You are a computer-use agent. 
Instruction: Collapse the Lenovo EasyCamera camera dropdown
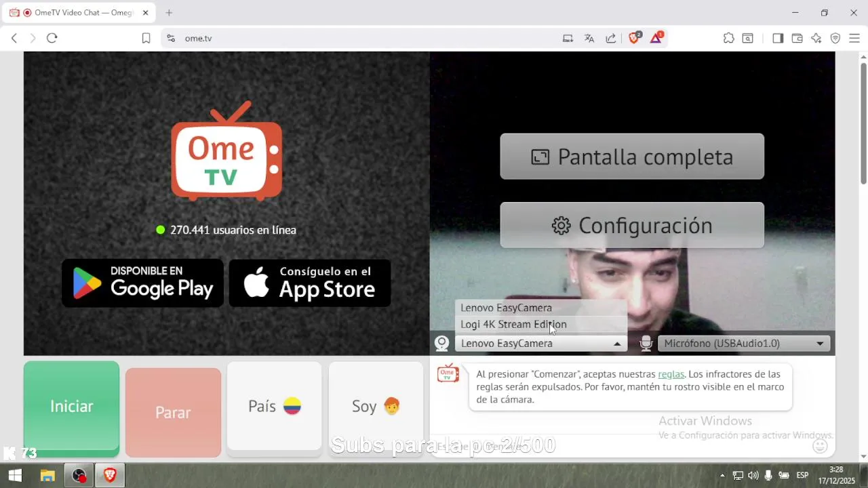click(x=541, y=344)
